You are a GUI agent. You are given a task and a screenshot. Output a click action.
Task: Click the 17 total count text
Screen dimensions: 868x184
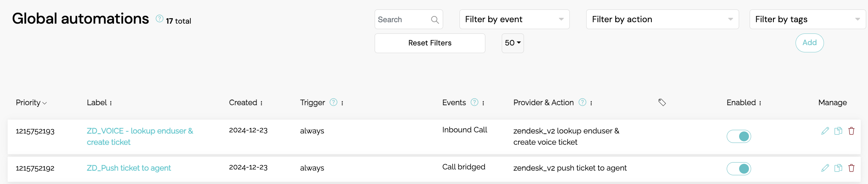tap(178, 21)
